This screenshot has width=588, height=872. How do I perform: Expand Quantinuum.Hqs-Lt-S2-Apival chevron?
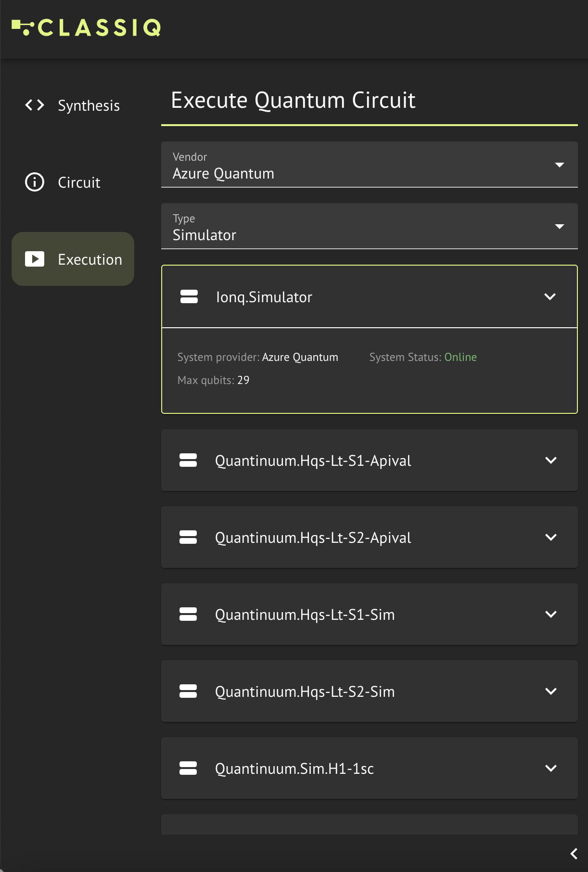(x=551, y=537)
